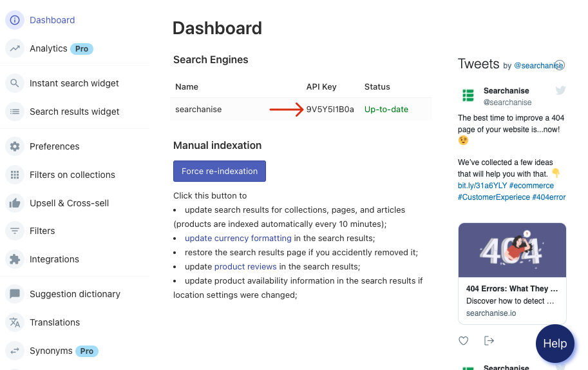Open Upsell & Cross-sell page

pos(70,203)
